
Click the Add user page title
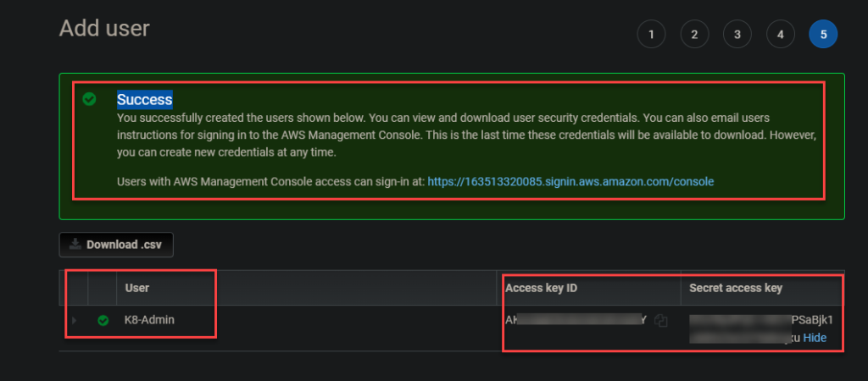(x=104, y=29)
